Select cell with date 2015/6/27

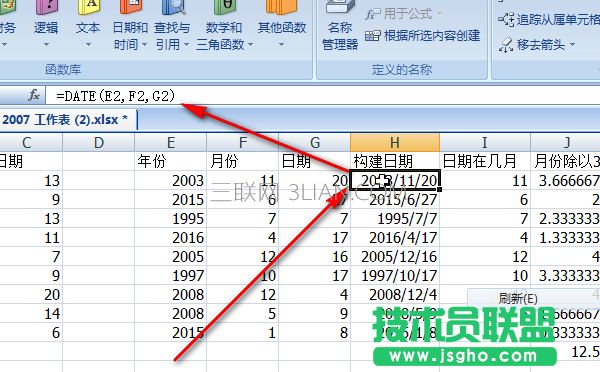[395, 199]
